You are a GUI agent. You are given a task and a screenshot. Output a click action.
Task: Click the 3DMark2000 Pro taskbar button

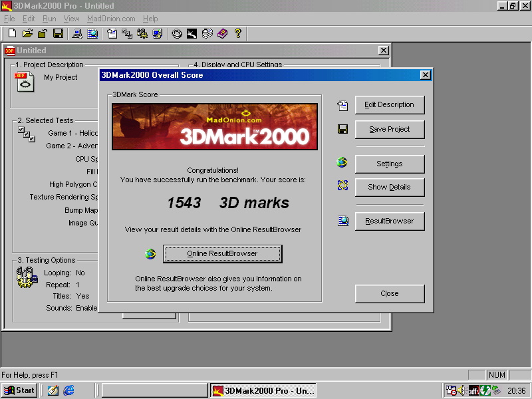point(263,390)
